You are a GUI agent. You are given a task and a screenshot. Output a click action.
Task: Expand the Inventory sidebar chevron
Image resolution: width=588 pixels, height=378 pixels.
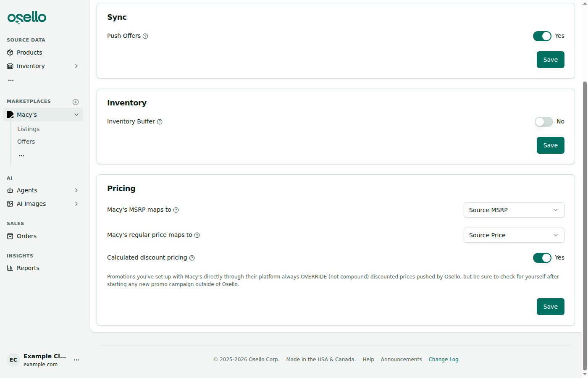tap(76, 66)
